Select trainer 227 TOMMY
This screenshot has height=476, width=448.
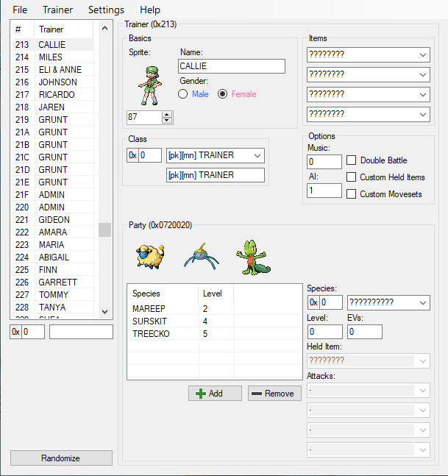(x=54, y=295)
